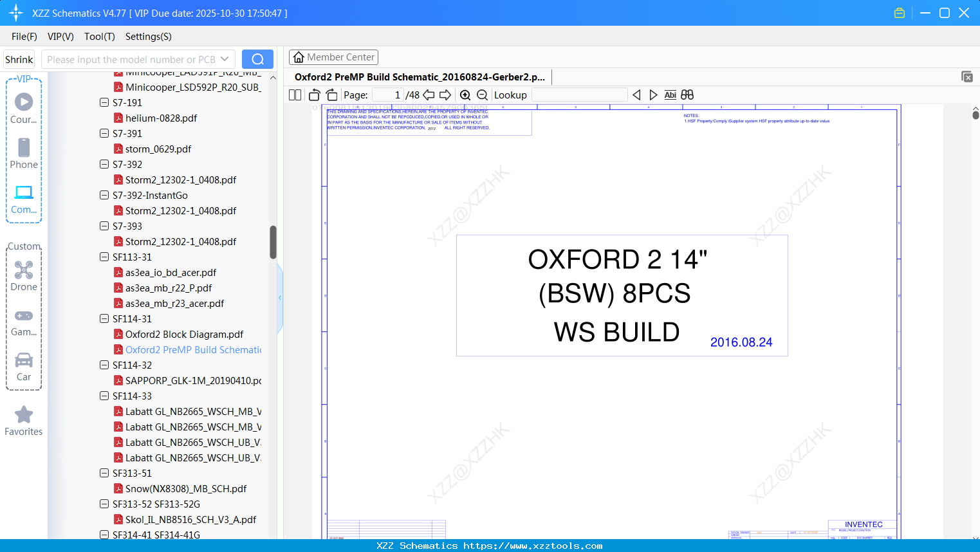The image size is (980, 552).
Task: Click the PDF icon beside Snow(NX8308)_MB_SCH.pdf
Action: (x=118, y=488)
